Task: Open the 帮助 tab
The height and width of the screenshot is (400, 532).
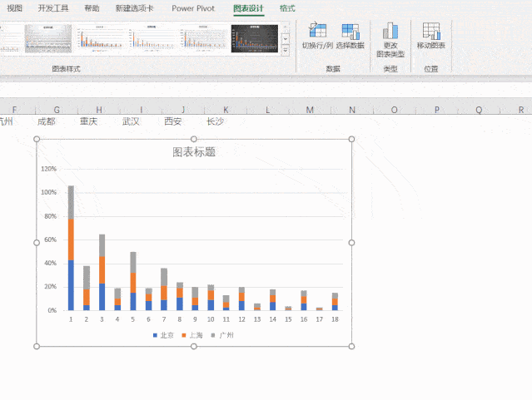Action: [x=92, y=8]
